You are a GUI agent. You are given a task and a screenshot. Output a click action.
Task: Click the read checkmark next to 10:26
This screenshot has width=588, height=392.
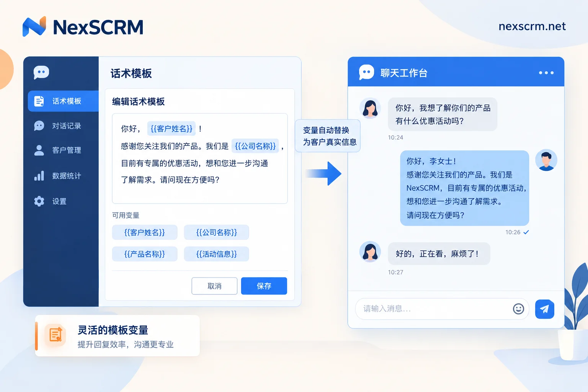point(526,232)
